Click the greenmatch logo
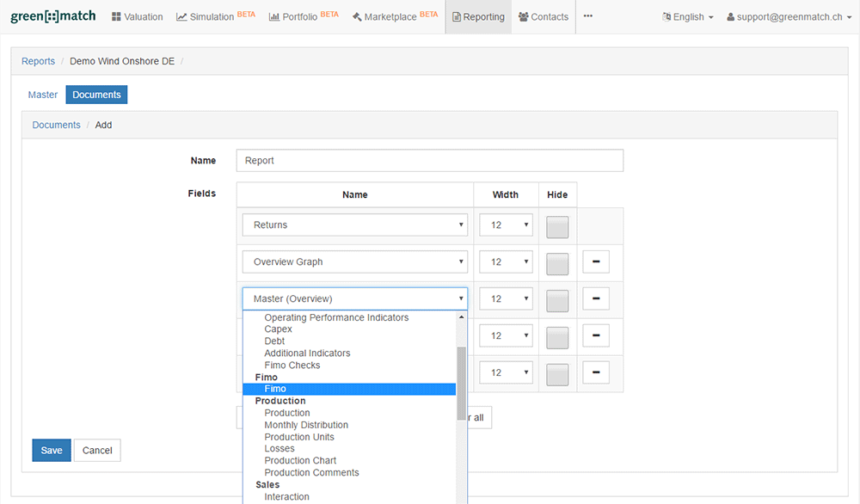860x504 pixels. (53, 16)
